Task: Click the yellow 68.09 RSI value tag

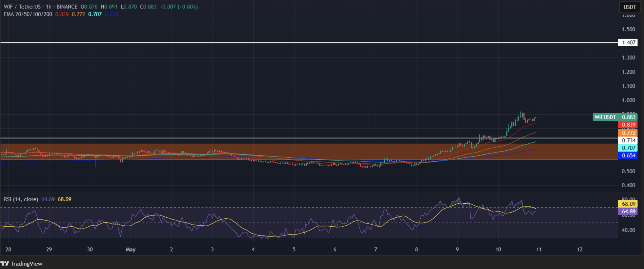Action: click(628, 204)
